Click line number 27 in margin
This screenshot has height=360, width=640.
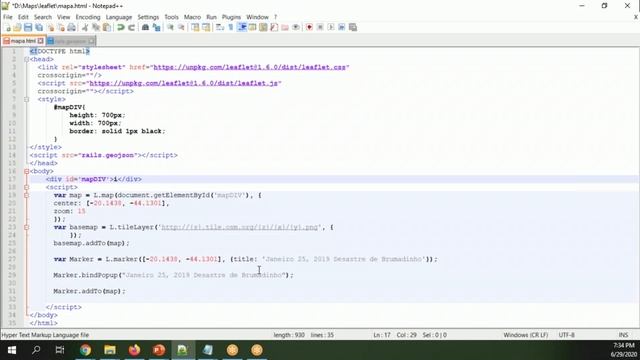(12, 259)
